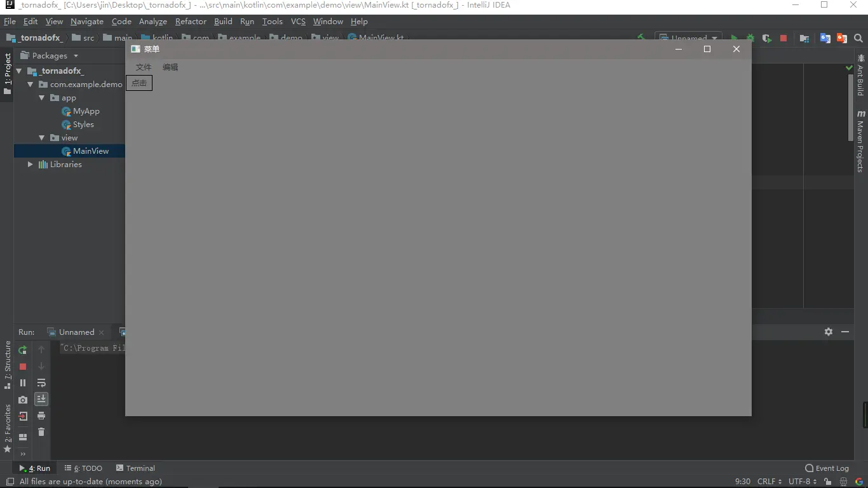The width and height of the screenshot is (868, 488).
Task: Stop the process from Run panel sidebar
Action: 23,367
